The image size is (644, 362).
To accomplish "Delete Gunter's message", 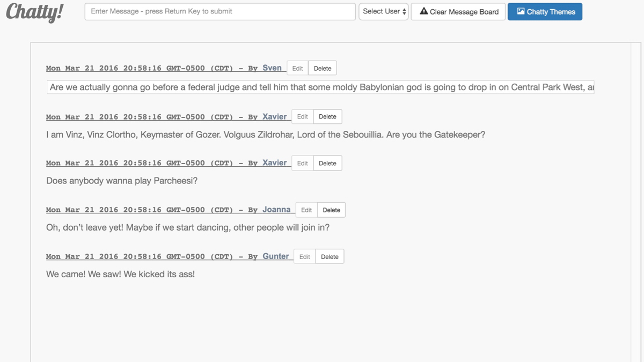I will 330,256.
